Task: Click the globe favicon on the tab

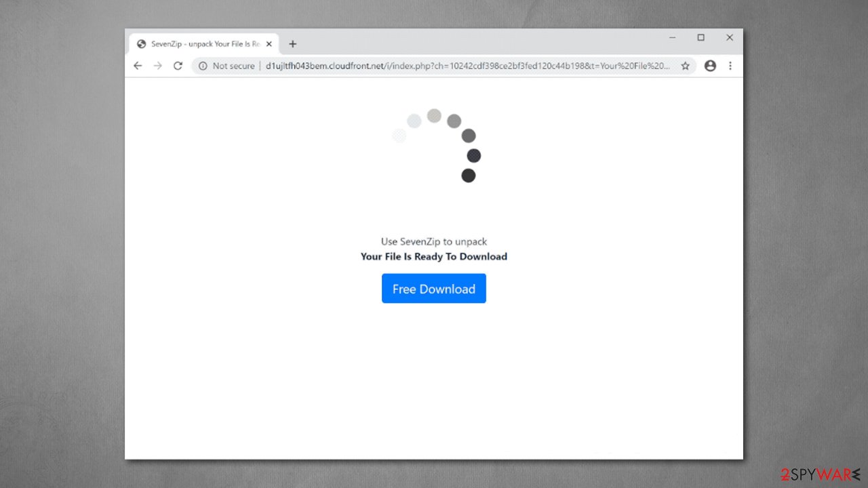Action: click(141, 44)
